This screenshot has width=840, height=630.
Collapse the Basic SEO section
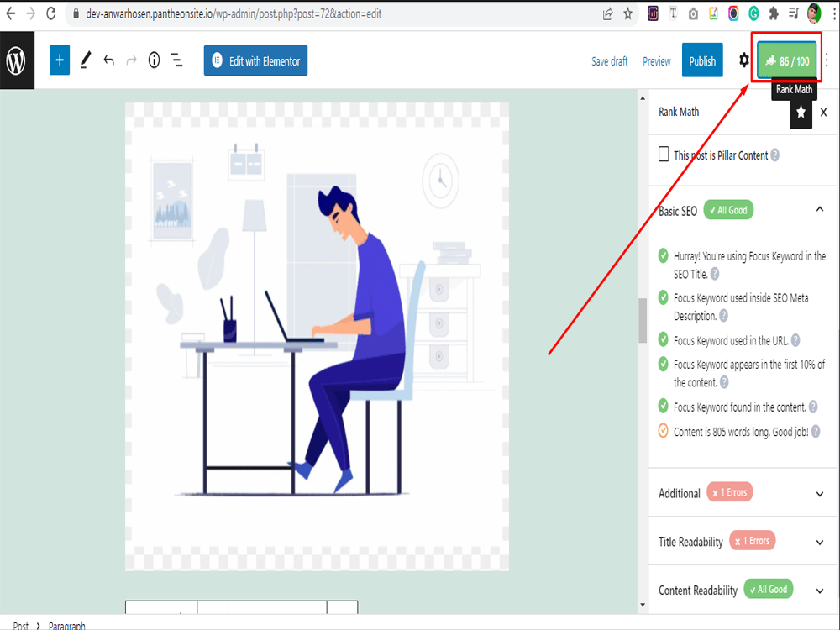point(820,209)
